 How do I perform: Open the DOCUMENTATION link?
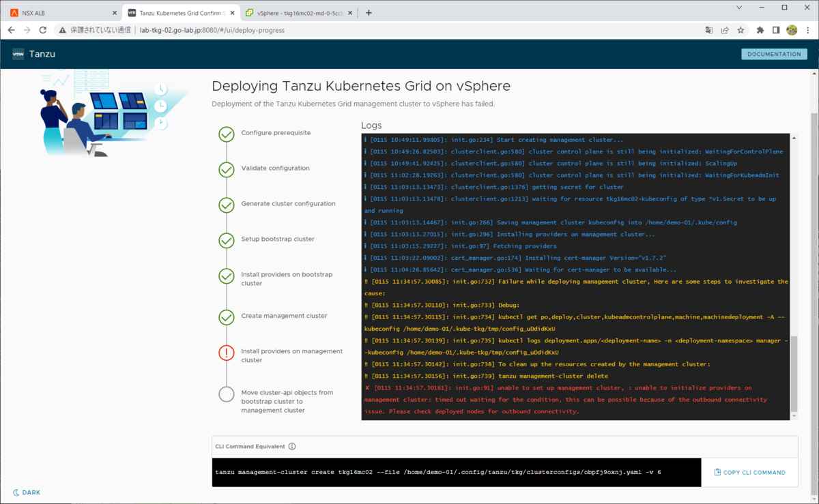click(x=774, y=54)
